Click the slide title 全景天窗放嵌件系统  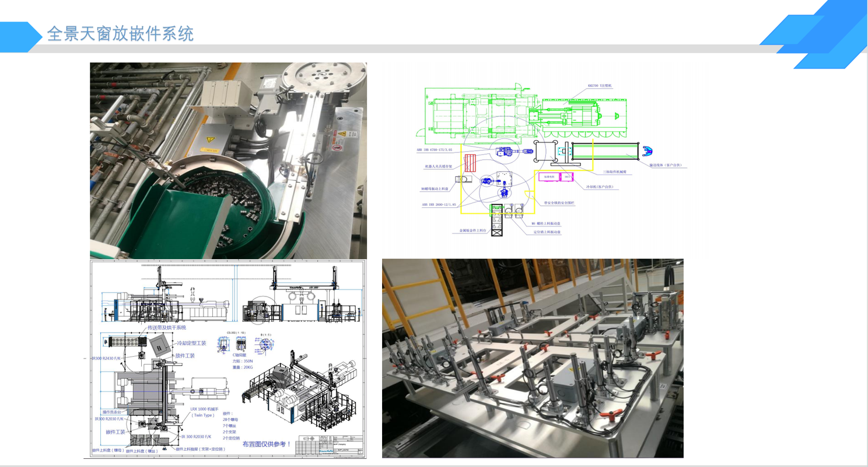(x=120, y=33)
